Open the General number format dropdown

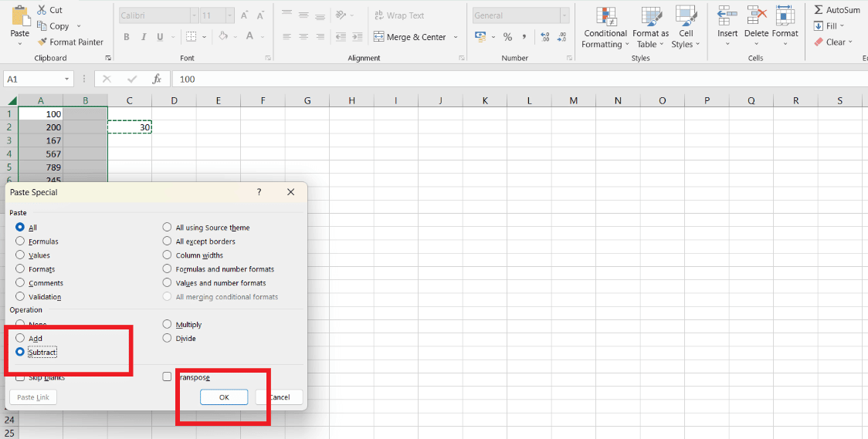[x=565, y=15]
